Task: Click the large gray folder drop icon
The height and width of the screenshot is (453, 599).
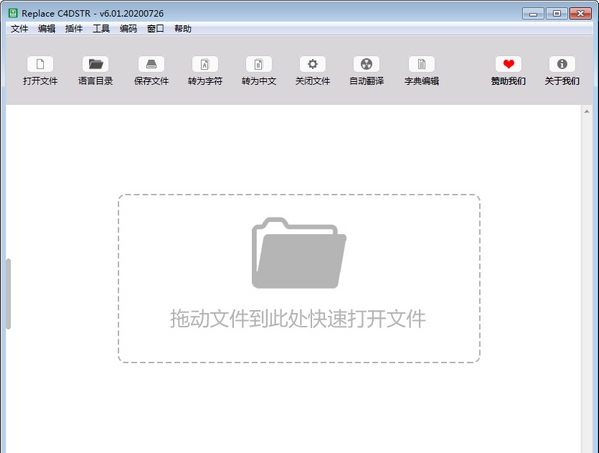Action: coord(299,253)
